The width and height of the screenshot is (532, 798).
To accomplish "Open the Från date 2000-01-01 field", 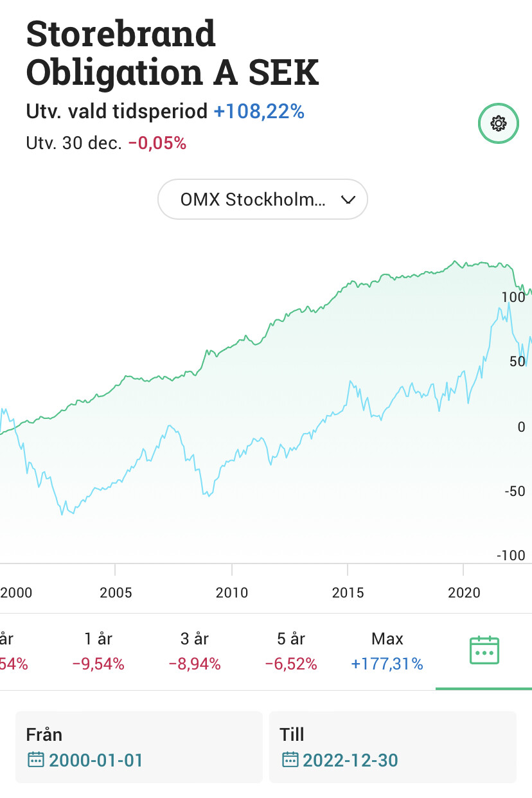I will 139,747.
